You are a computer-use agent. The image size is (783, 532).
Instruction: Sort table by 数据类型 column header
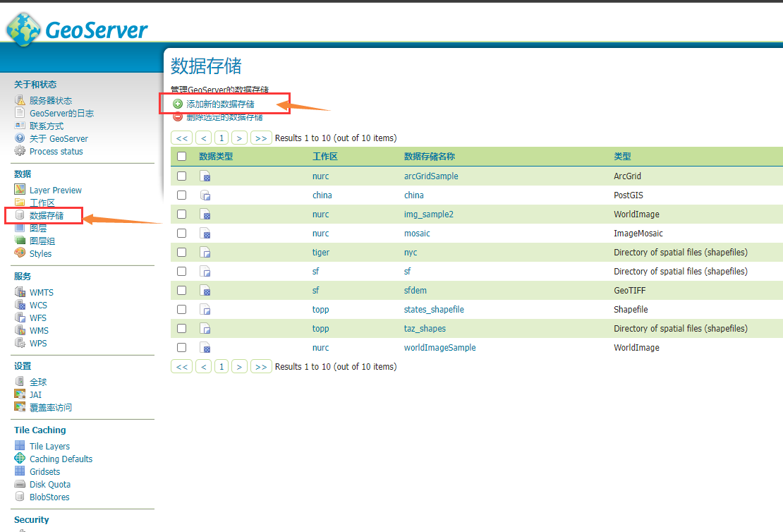coord(216,157)
